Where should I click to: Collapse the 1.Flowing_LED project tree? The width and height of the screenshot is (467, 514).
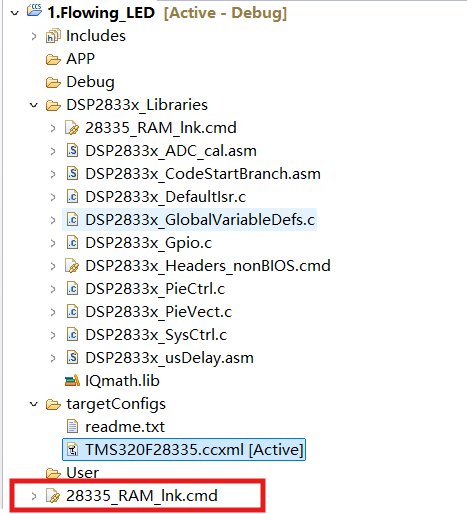[x=15, y=13]
